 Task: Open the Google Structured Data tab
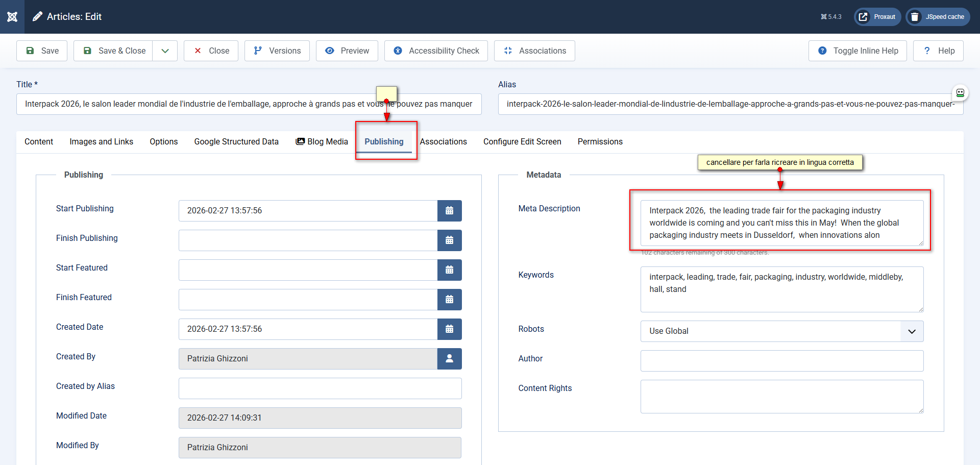[236, 142]
